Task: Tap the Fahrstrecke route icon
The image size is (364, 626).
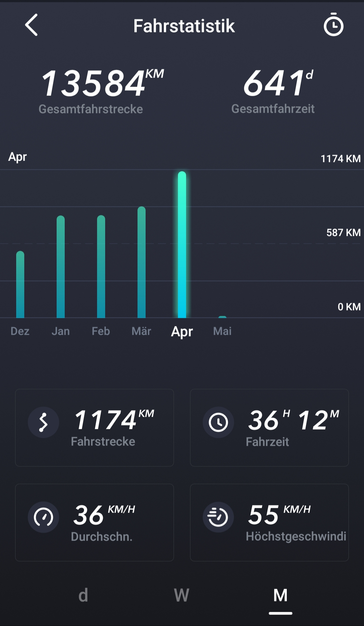Action: (x=43, y=423)
